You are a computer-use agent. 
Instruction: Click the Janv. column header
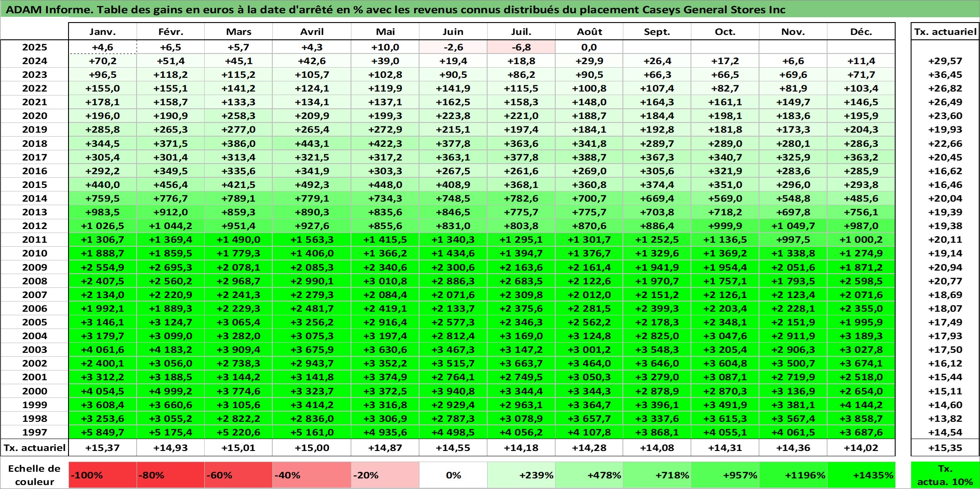click(103, 32)
